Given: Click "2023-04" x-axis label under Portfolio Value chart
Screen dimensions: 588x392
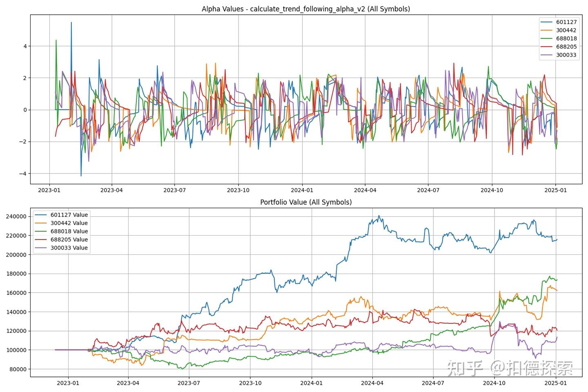Looking at the screenshot, I should pyautogui.click(x=128, y=383).
